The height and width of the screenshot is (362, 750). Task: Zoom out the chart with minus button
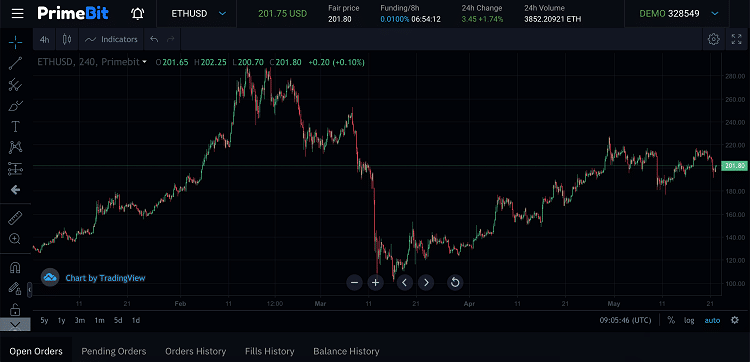coord(354,283)
